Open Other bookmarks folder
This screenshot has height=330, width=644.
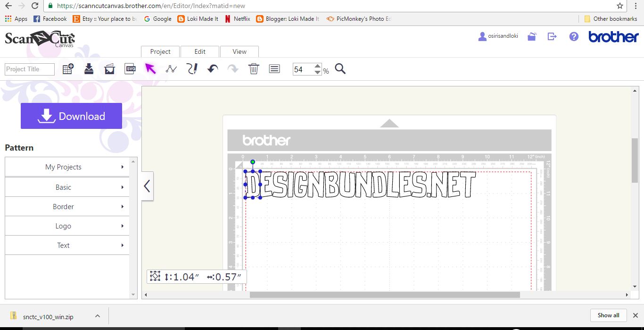coord(611,19)
